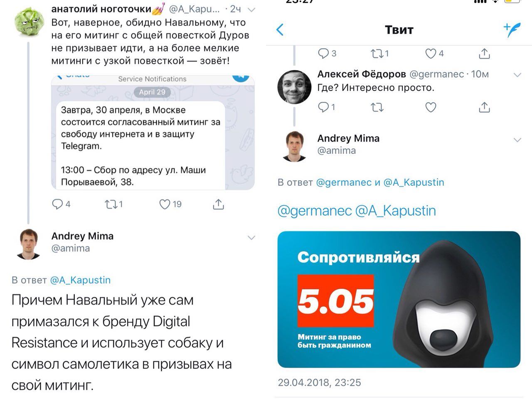Open tweet menu chevron beside left Andrey Mima

[251, 237]
